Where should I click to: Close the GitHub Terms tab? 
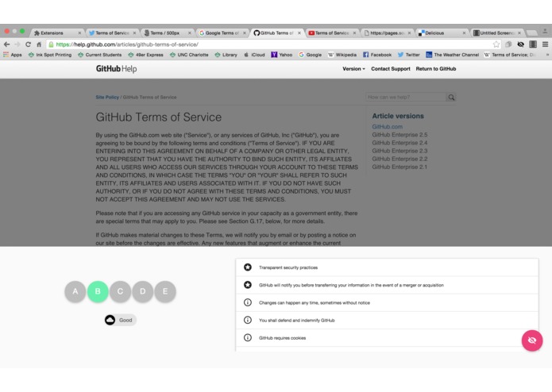(x=299, y=33)
